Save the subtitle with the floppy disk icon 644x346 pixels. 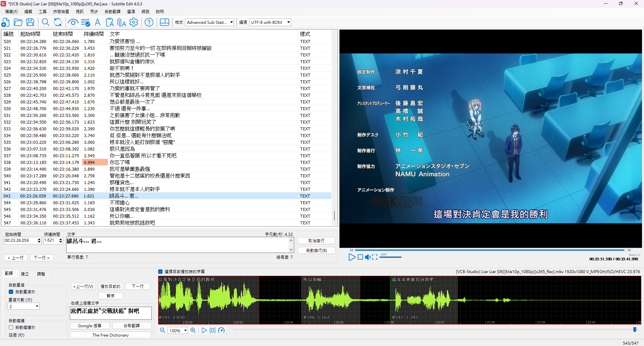(30, 23)
